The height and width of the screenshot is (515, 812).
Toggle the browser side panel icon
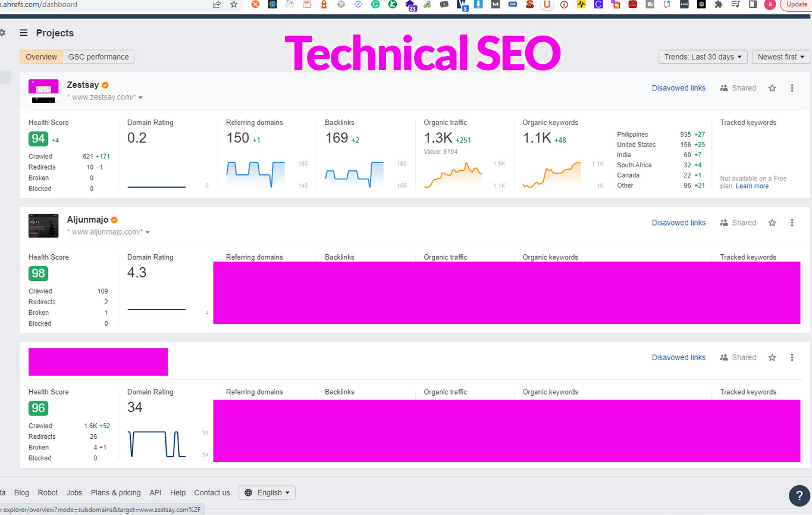point(753,4)
